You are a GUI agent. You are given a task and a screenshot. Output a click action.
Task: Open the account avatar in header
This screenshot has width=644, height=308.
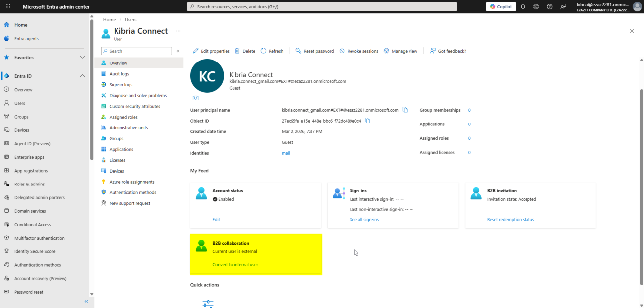pyautogui.click(x=637, y=7)
